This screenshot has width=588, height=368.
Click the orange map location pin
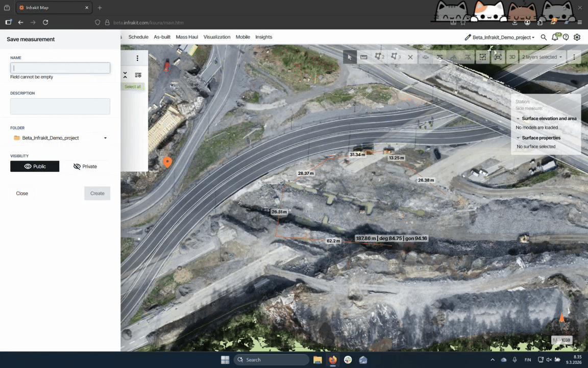[167, 162]
